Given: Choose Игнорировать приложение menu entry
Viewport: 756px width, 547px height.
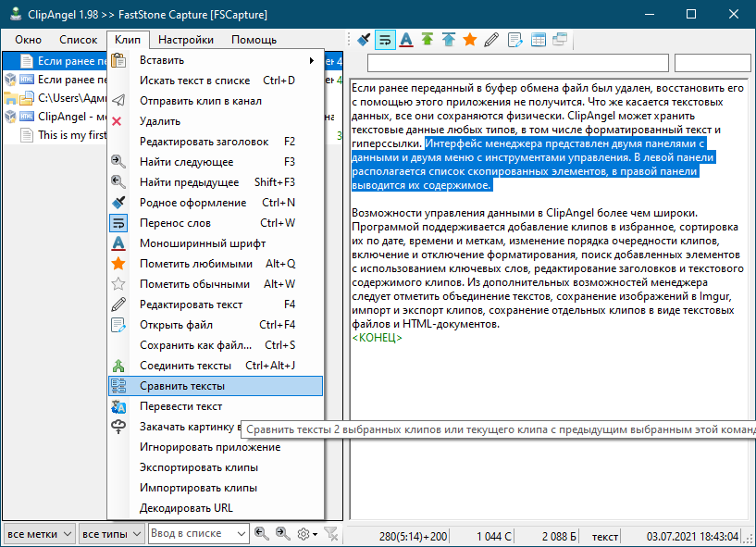Looking at the screenshot, I should point(216,447).
